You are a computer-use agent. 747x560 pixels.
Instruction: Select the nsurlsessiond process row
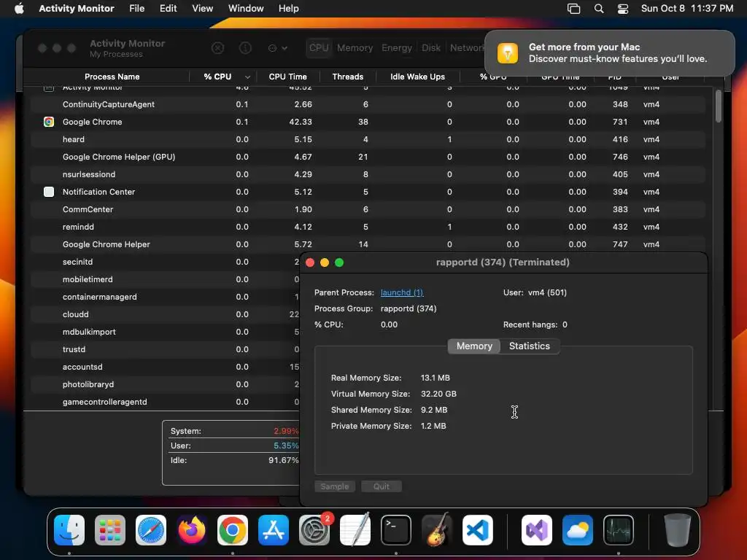pos(368,174)
